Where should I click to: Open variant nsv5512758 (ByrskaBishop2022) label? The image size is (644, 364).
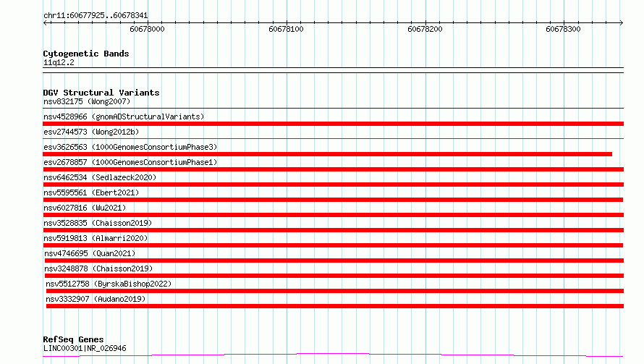(109, 284)
